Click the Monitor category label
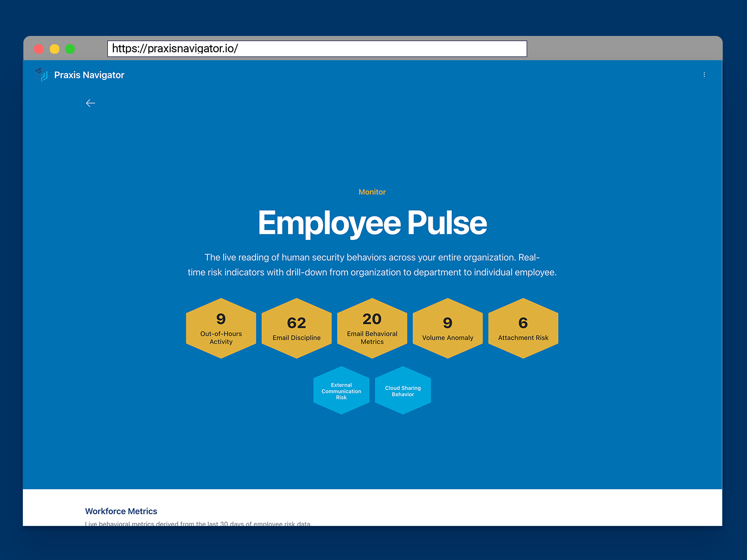Viewport: 747px width, 560px height. tap(372, 192)
